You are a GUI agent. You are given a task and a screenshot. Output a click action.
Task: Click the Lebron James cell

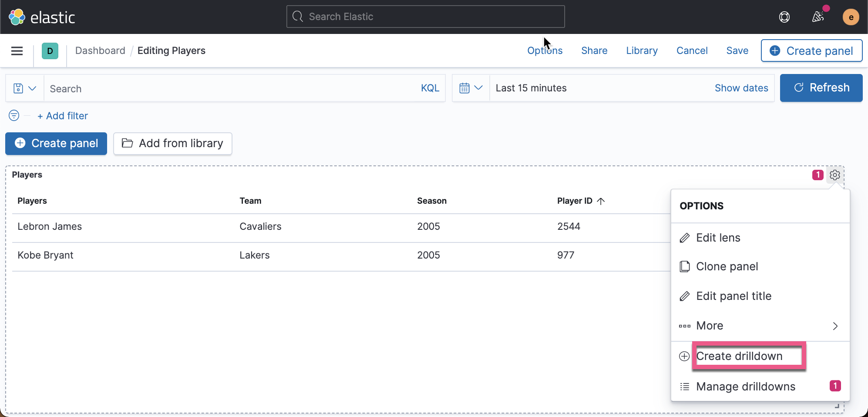point(50,226)
